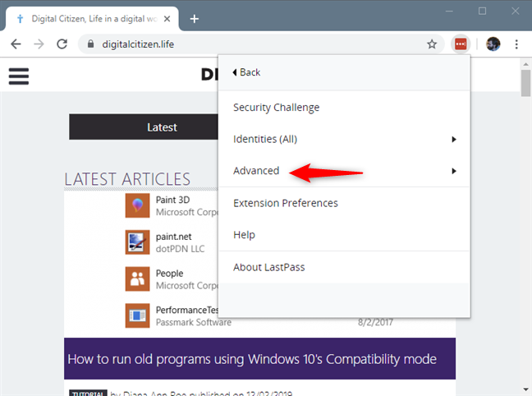Viewport: 532px width, 396px height.
Task: Click the 8/2/2017 date text
Action: (375, 322)
